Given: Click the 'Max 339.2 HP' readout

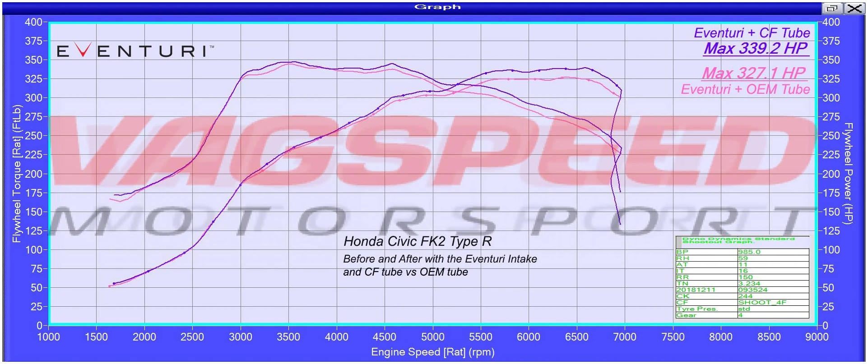Looking at the screenshot, I should (756, 48).
